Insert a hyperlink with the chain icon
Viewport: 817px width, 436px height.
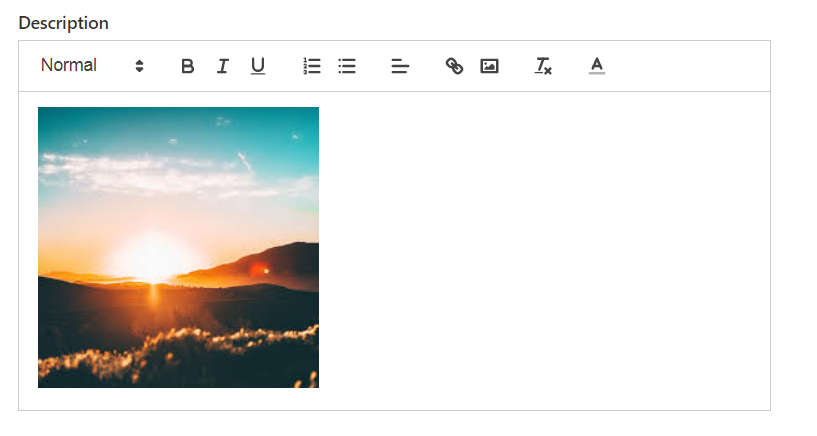coord(454,66)
